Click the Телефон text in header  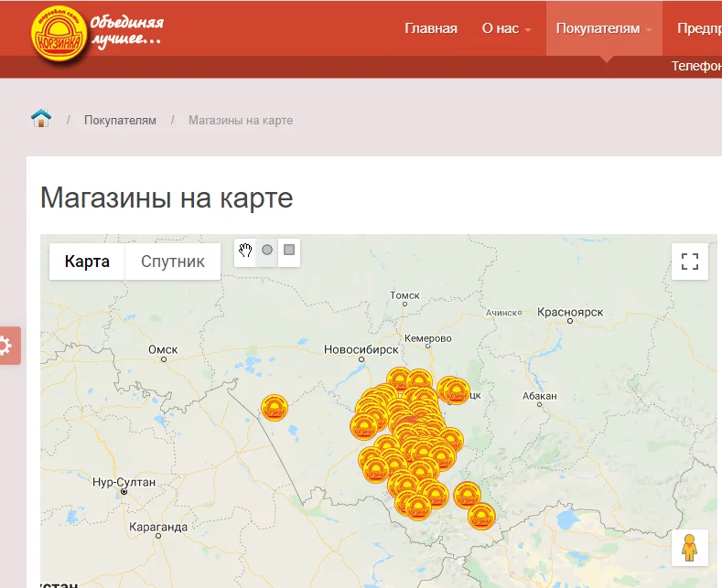(696, 66)
